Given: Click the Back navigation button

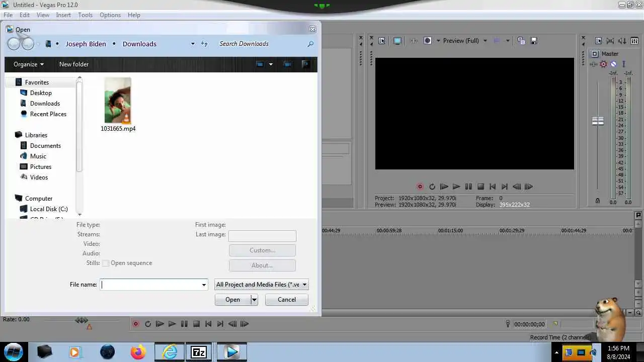Looking at the screenshot, I should pos(14,44).
